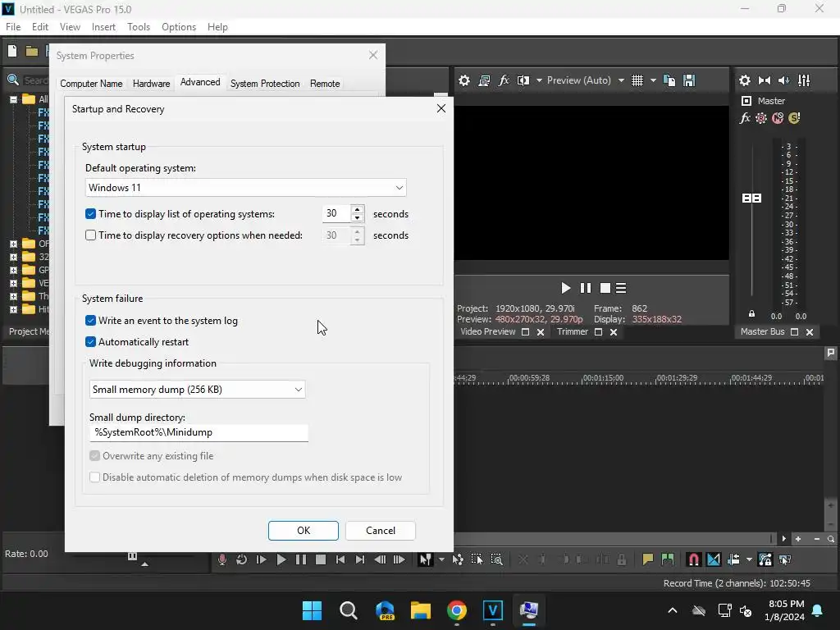Save snapshot to file in preview
This screenshot has width=840, height=630.
(x=689, y=80)
